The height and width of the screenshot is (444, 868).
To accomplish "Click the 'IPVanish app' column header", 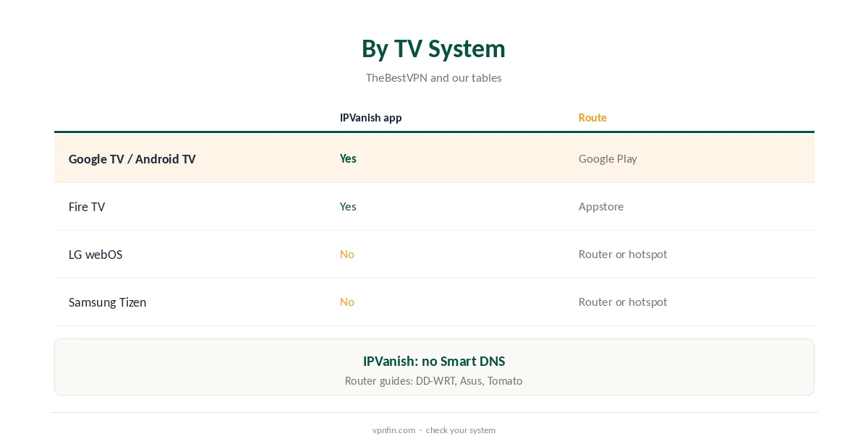I will [370, 117].
